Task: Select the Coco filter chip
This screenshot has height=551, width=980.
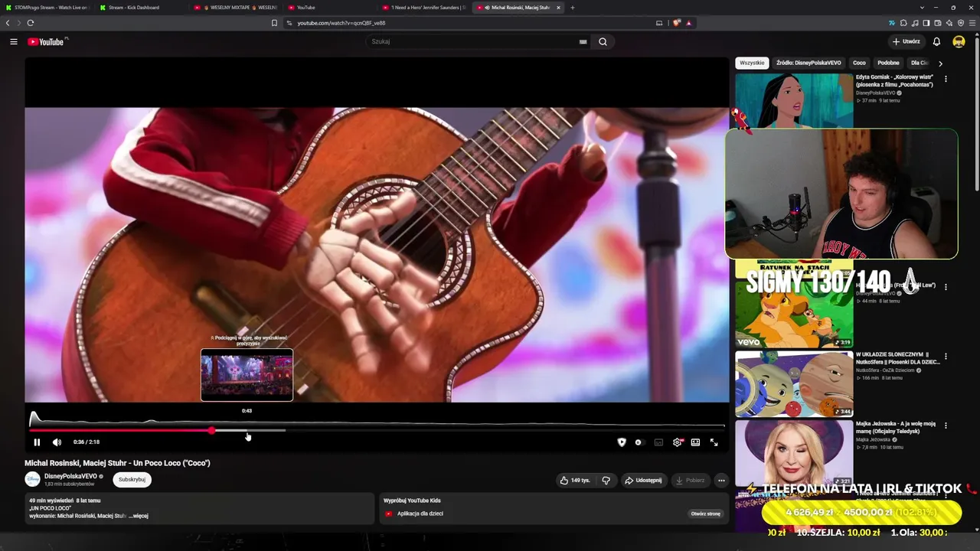Action: coord(859,63)
